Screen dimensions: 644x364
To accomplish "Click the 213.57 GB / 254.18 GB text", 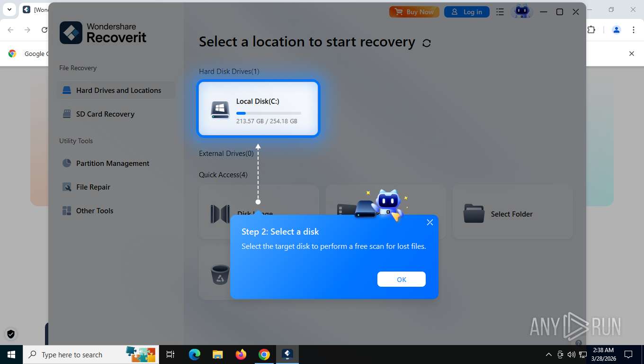I will point(267,121).
